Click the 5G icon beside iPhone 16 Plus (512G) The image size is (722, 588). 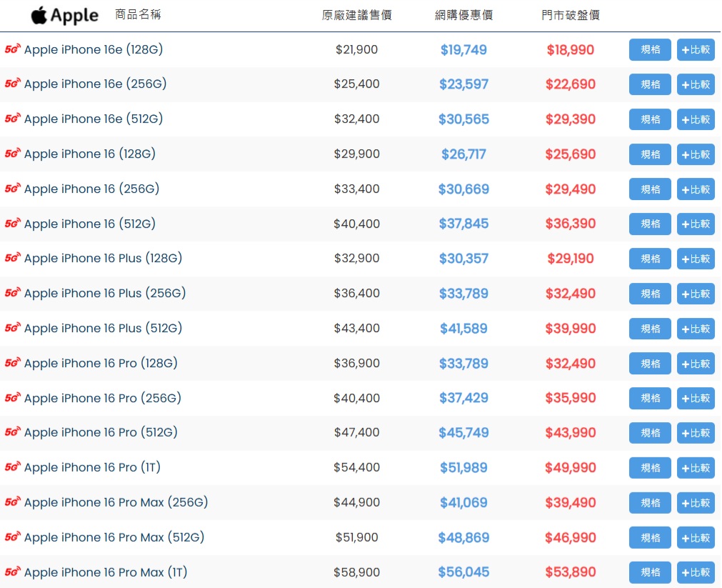12,328
